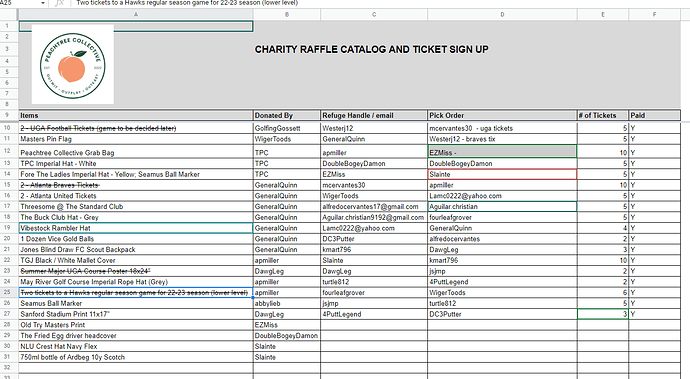Select column D header
Screen dimensions: 690x379
coord(502,15)
